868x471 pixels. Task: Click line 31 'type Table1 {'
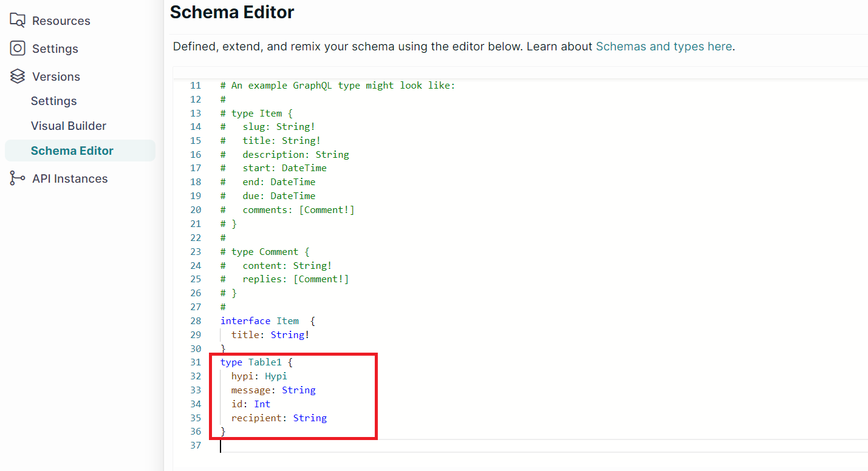pyautogui.click(x=256, y=362)
